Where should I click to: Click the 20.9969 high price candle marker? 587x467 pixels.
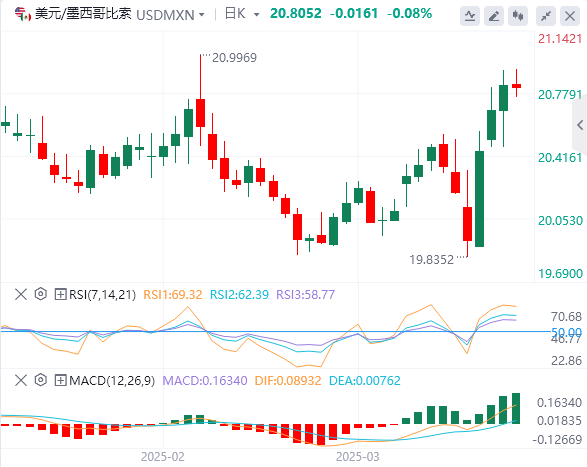(x=234, y=58)
